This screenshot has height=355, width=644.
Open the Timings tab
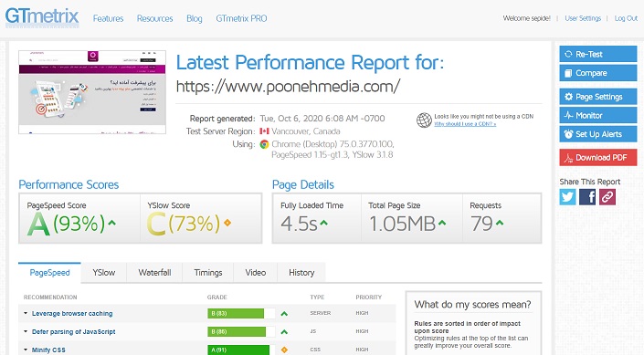click(x=208, y=273)
